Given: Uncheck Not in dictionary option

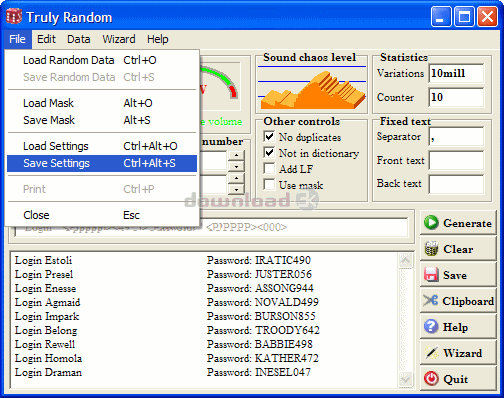Looking at the screenshot, I should (x=269, y=153).
